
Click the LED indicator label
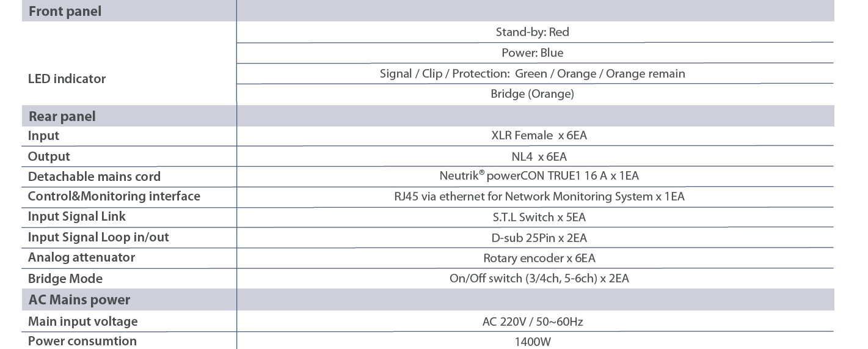(67, 79)
